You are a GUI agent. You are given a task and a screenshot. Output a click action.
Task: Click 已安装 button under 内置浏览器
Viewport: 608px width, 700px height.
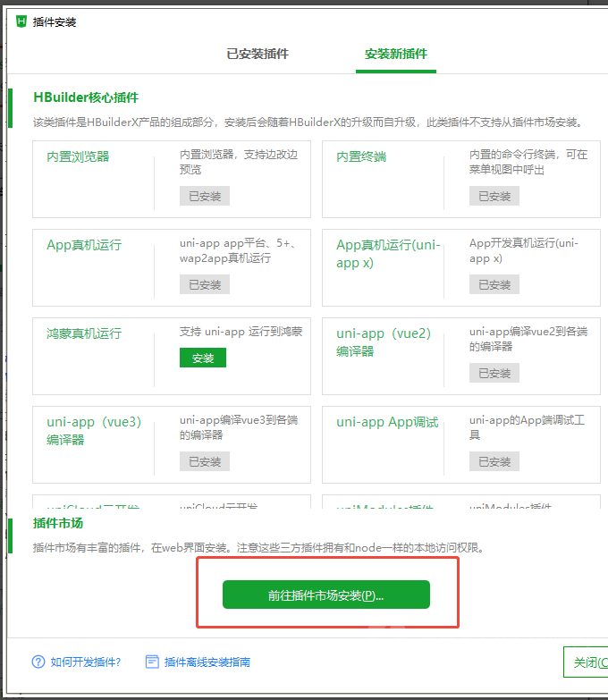pos(205,196)
